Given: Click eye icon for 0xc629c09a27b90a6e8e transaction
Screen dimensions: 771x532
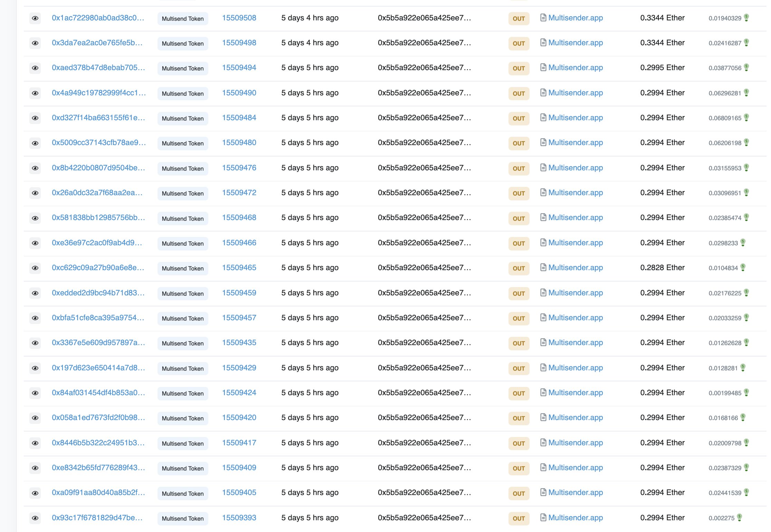Looking at the screenshot, I should (x=35, y=268).
